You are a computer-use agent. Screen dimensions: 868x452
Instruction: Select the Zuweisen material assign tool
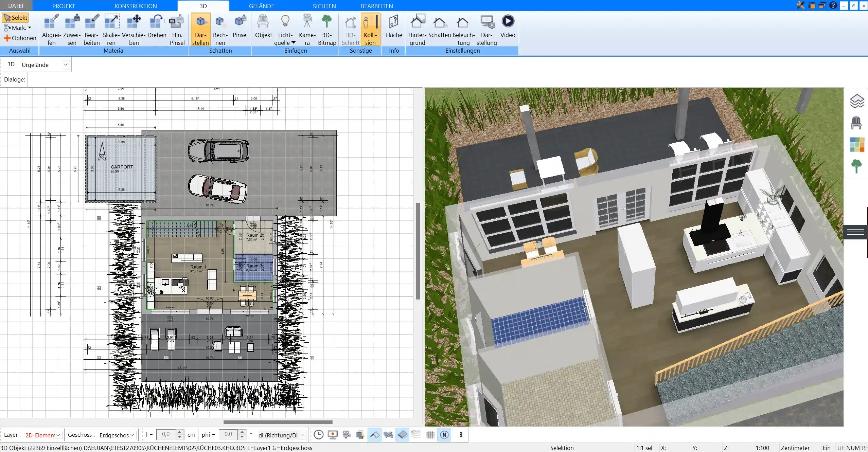click(72, 30)
